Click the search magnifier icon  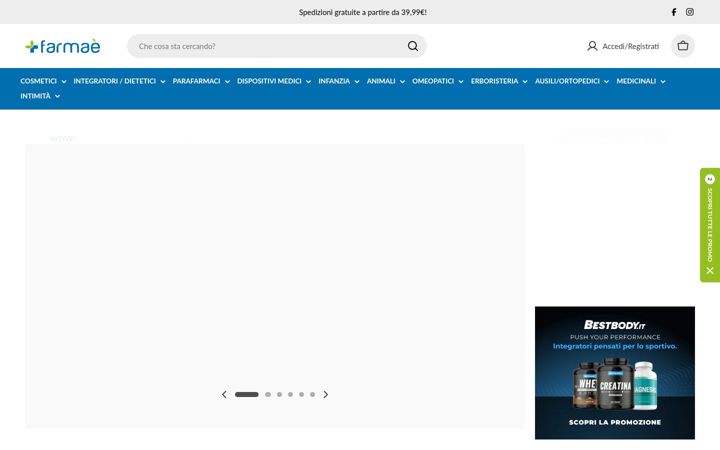413,46
